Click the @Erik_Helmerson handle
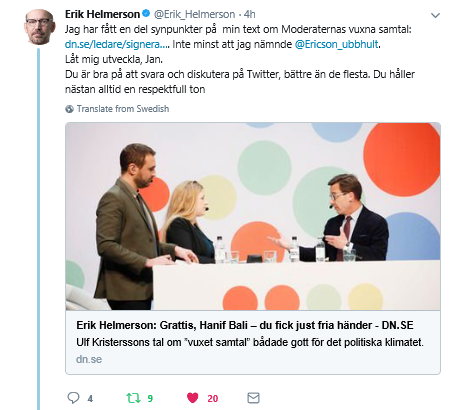Image resolution: width=460 pixels, height=410 pixels. 194,14
